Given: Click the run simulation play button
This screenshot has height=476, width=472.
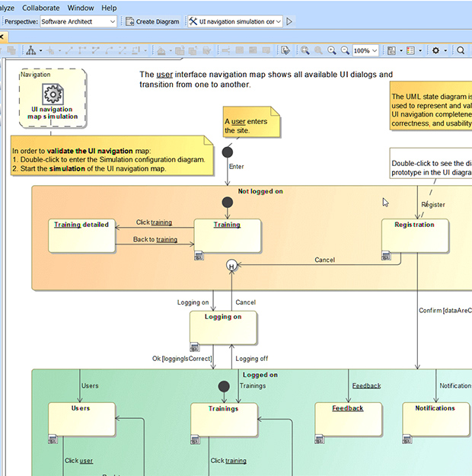Looking at the screenshot, I should 289,21.
